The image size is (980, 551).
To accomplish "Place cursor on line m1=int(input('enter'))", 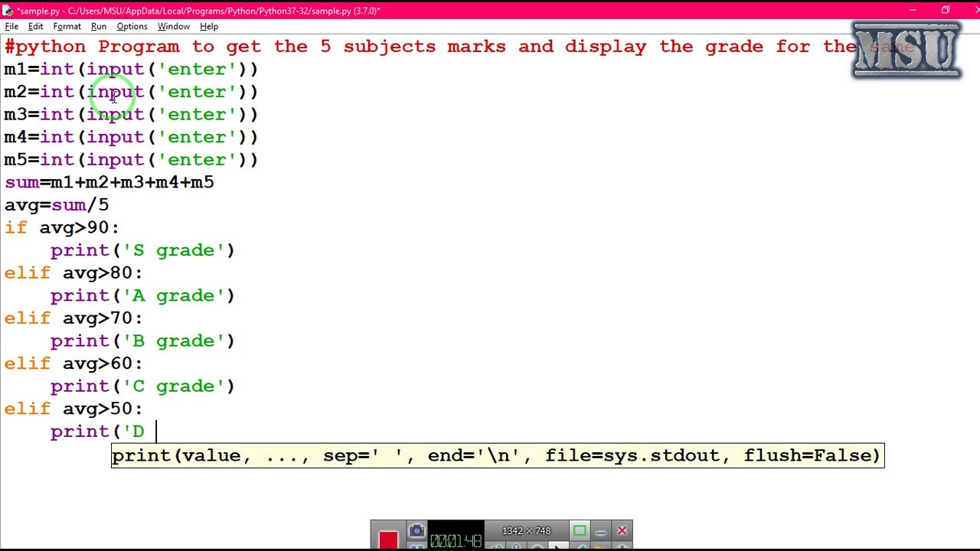I will (131, 70).
